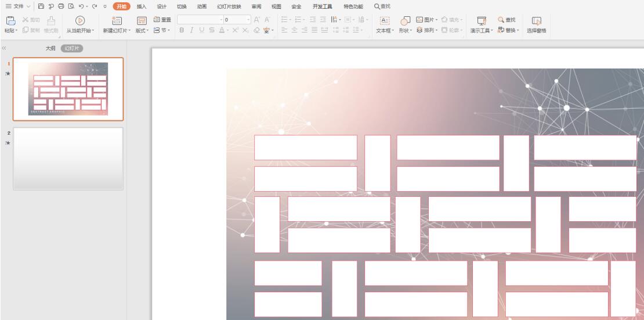The width and height of the screenshot is (644, 320).
Task: Toggle justify text alignment
Action: tap(314, 30)
